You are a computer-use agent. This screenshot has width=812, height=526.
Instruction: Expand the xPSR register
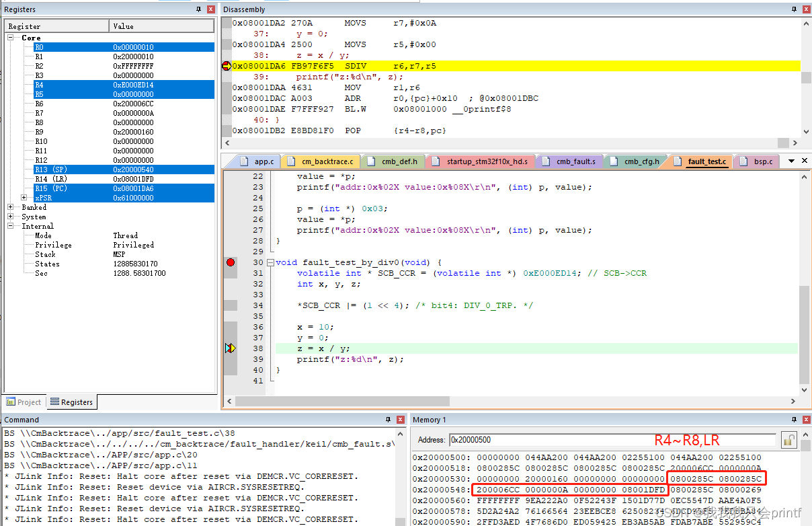point(25,198)
